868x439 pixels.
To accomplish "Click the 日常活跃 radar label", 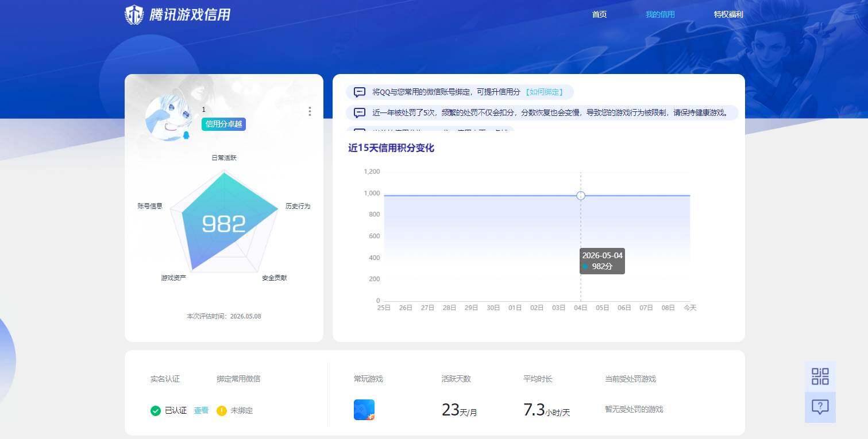I will pyautogui.click(x=224, y=157).
